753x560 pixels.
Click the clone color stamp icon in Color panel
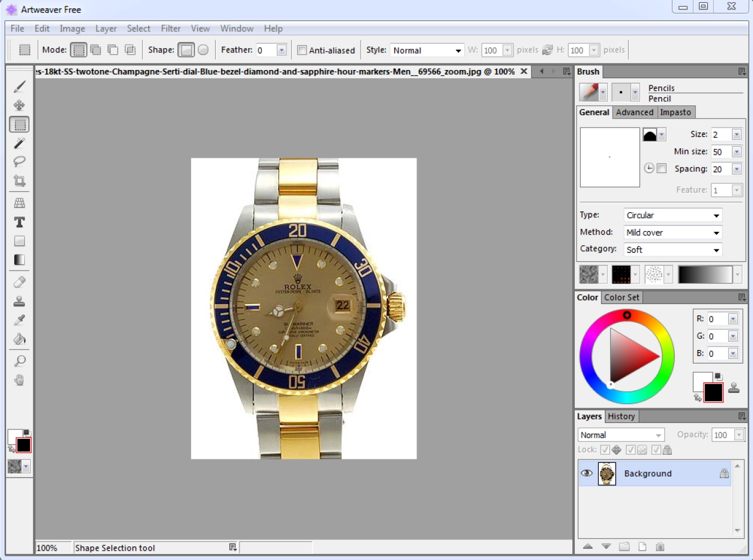point(734,388)
